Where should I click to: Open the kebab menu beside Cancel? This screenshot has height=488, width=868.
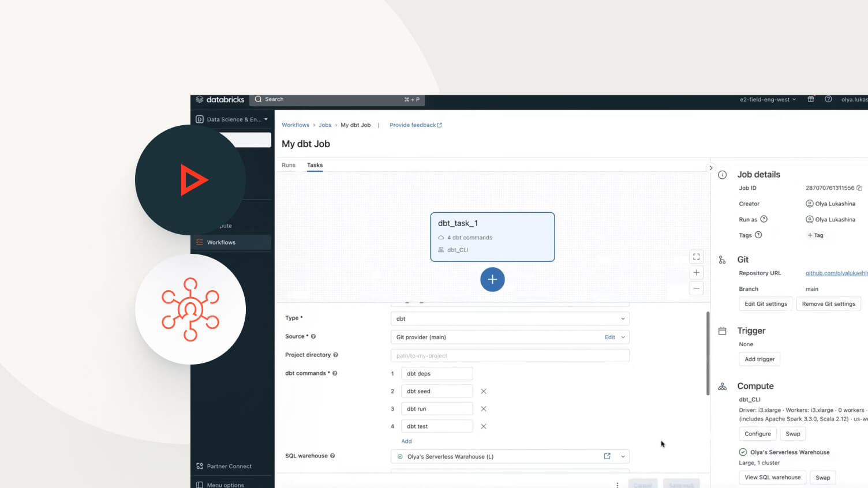[617, 485]
